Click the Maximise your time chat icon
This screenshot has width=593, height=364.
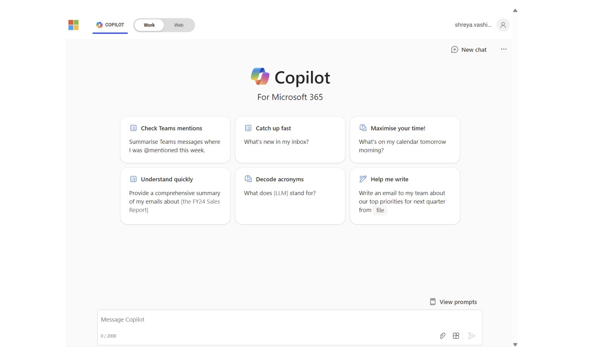363,128
